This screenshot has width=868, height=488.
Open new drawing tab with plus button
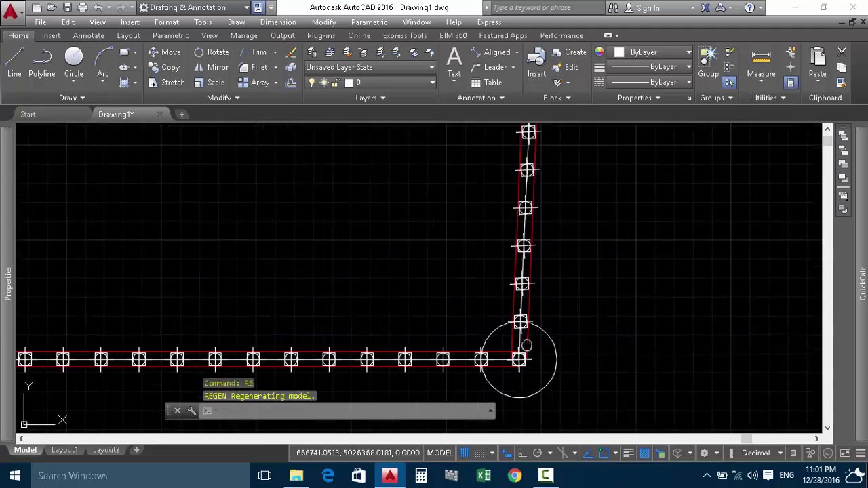point(182,114)
